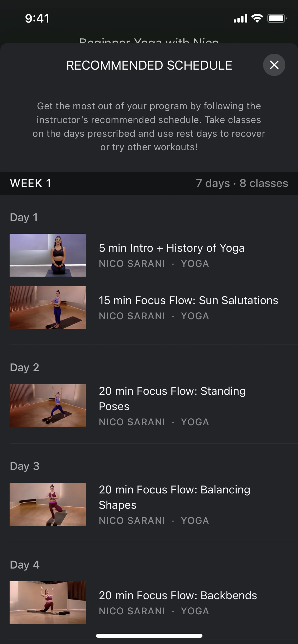Tap the battery status icon

277,18
